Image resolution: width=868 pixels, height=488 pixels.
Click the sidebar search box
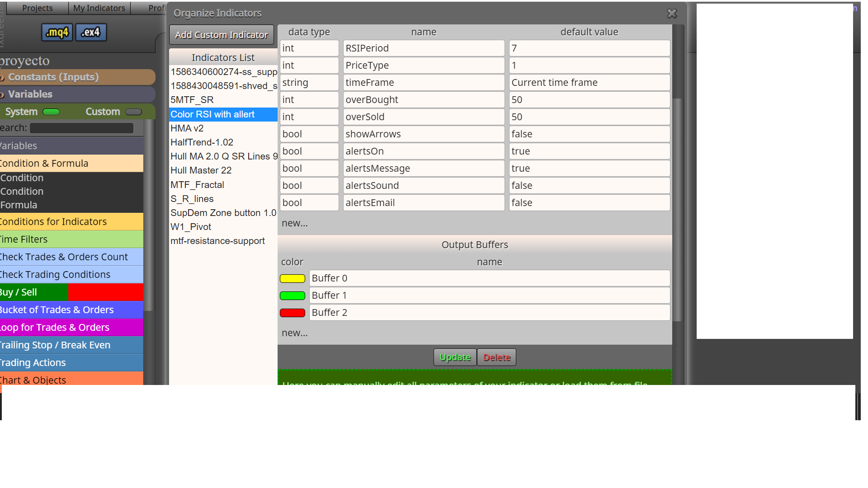[x=82, y=128]
